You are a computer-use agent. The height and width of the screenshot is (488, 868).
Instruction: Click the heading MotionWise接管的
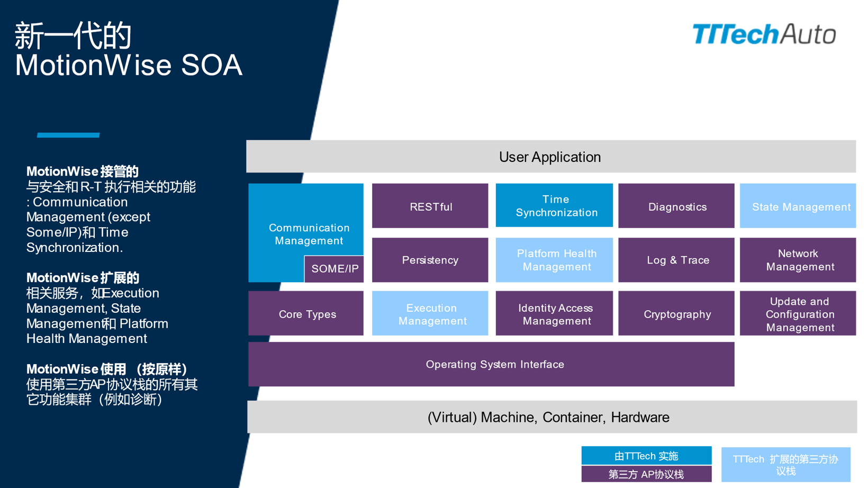83,171
